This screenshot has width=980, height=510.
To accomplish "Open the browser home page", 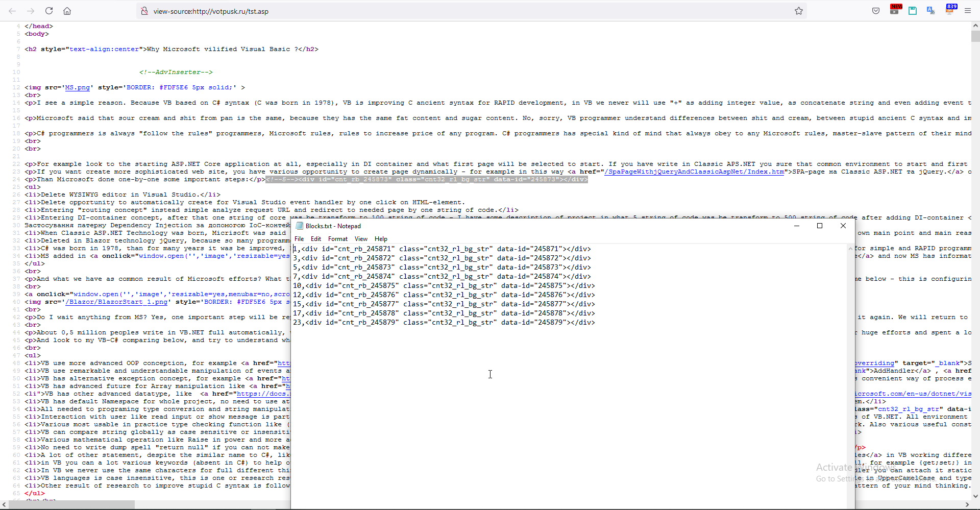I will [x=67, y=11].
